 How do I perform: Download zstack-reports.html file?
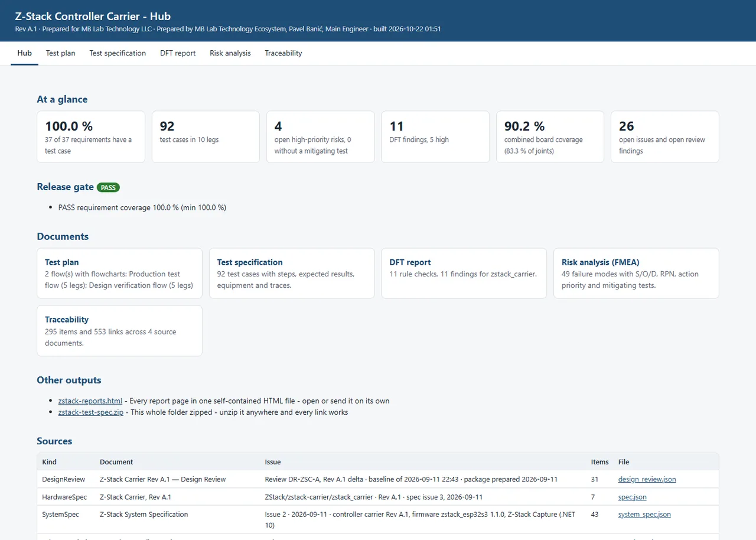click(x=90, y=401)
